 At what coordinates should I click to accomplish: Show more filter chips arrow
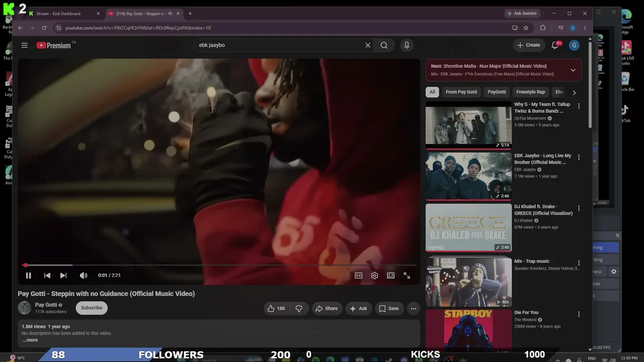[x=574, y=93]
